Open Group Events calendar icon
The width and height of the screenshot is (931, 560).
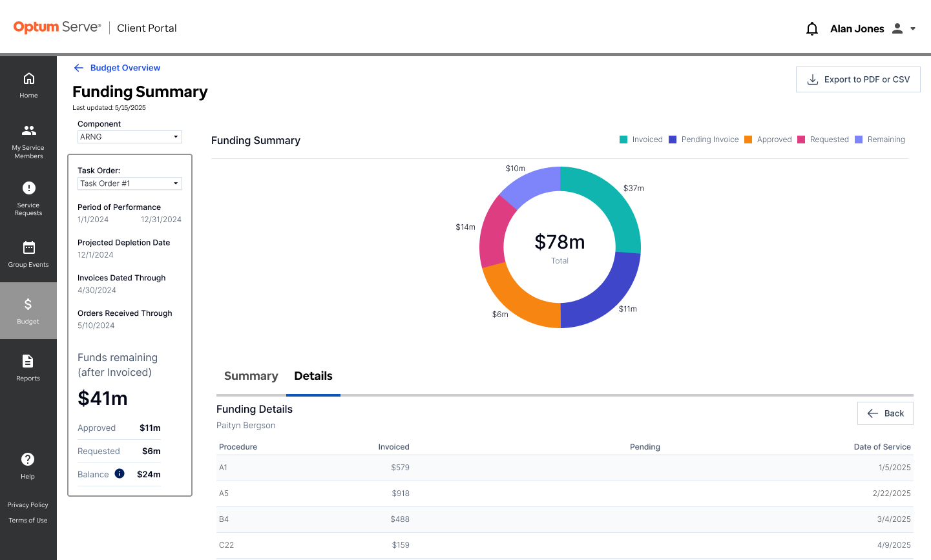click(28, 247)
